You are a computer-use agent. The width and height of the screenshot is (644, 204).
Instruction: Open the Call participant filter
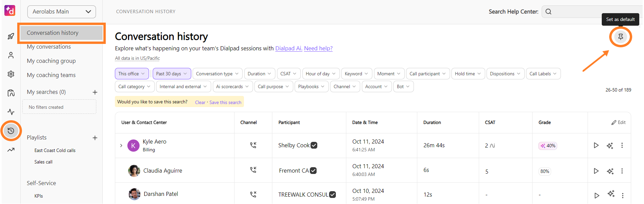point(428,74)
